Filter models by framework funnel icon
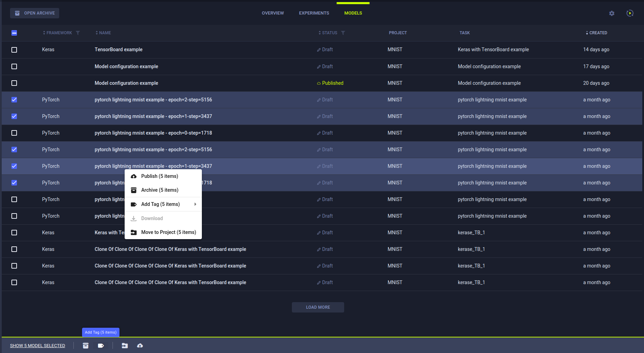This screenshot has width=644, height=353. click(78, 33)
